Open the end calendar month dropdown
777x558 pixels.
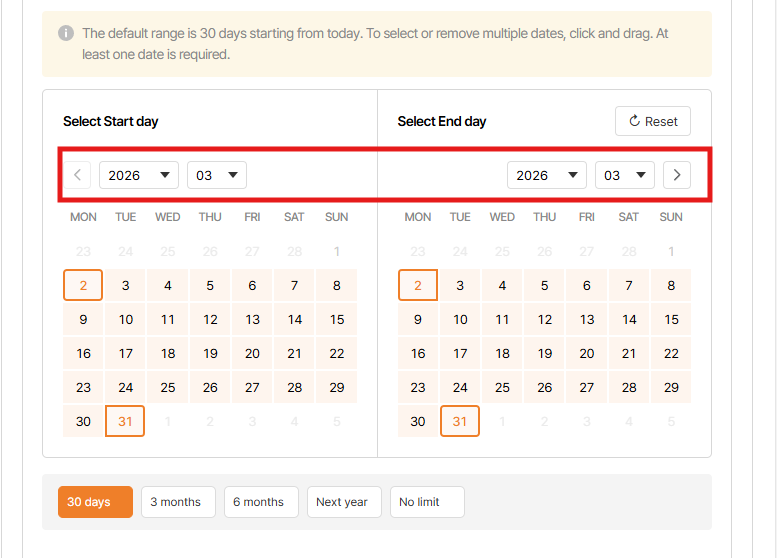pyautogui.click(x=624, y=175)
